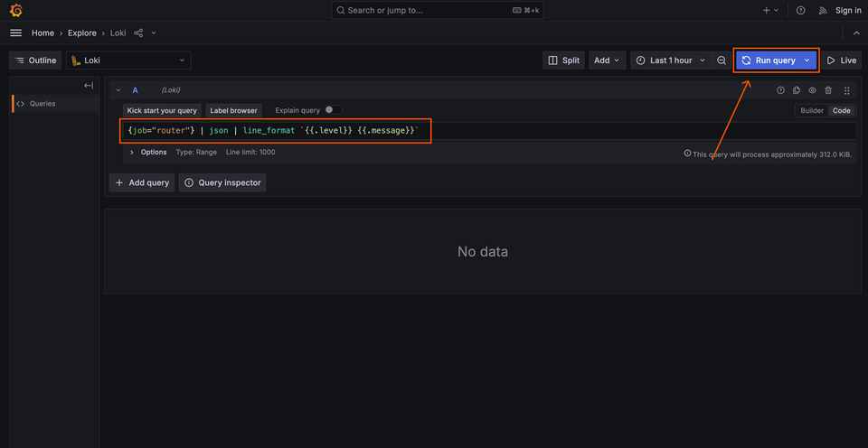Grab the drag handle of query A
The width and height of the screenshot is (868, 448).
[846, 90]
